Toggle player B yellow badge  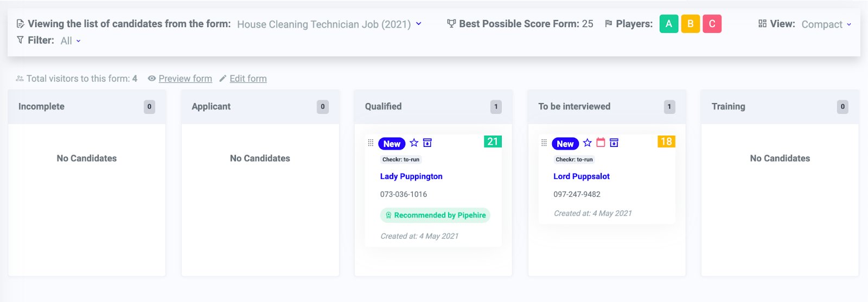(691, 24)
